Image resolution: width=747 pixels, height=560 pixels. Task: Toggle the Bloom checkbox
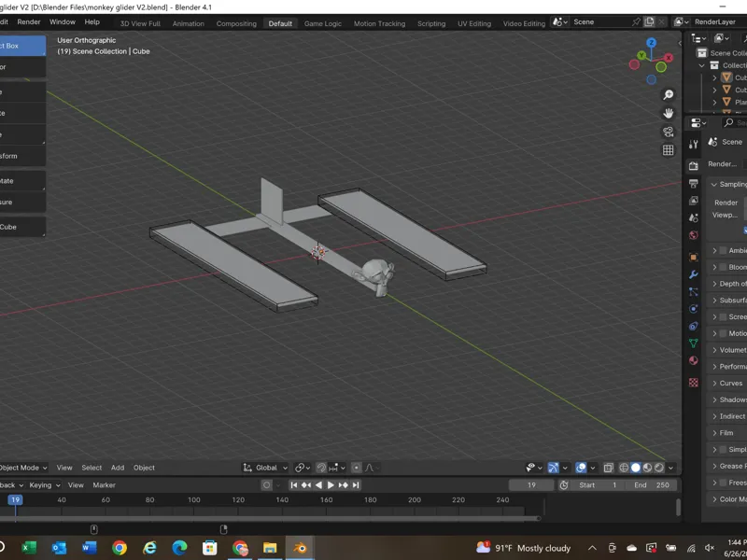pos(723,267)
